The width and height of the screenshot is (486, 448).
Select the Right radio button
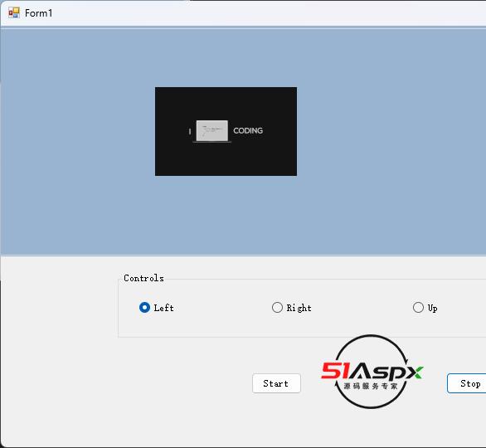277,307
